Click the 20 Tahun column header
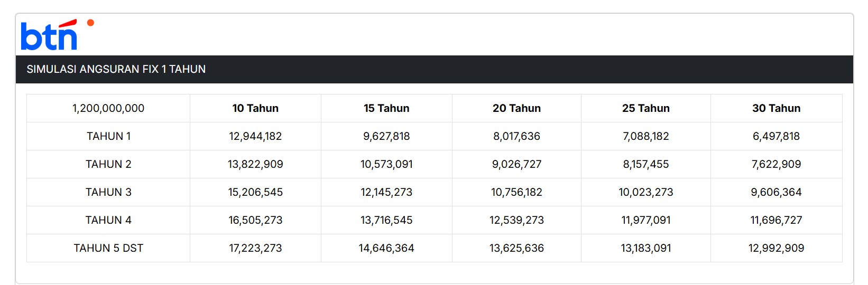Image resolution: width=868 pixels, height=285 pixels. [x=516, y=108]
